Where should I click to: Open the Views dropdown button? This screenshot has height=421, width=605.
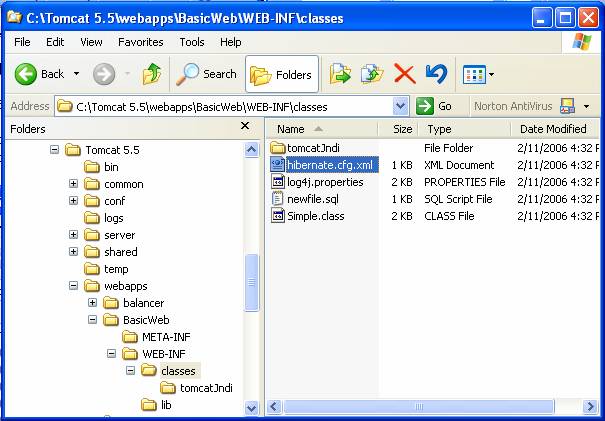tap(478, 74)
